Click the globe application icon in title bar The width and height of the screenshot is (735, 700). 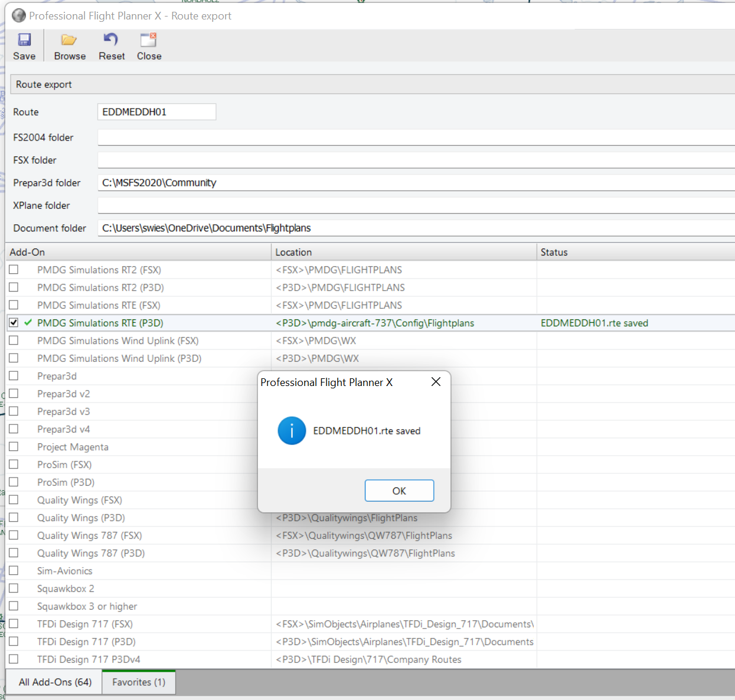pyautogui.click(x=19, y=15)
